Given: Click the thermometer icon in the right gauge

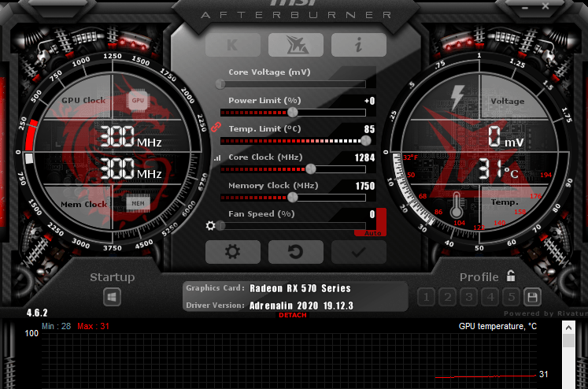Looking at the screenshot, I should [x=456, y=206].
